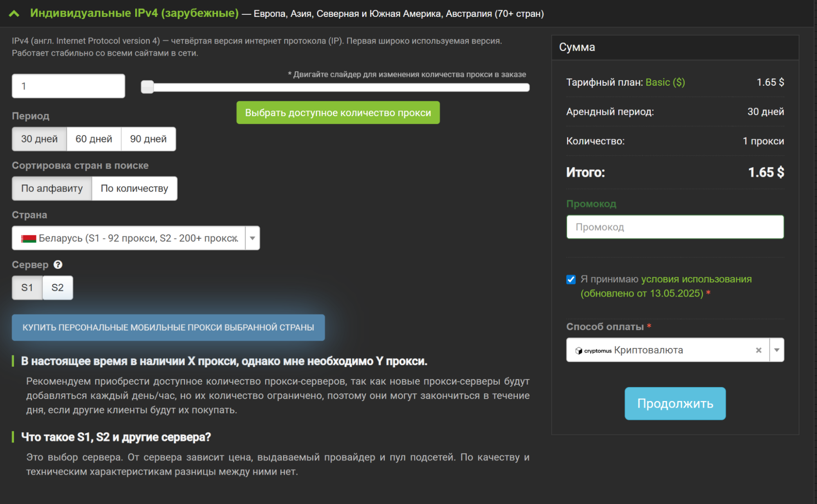
Task: Open the Способ оплаты dropdown arrow
Action: point(777,350)
